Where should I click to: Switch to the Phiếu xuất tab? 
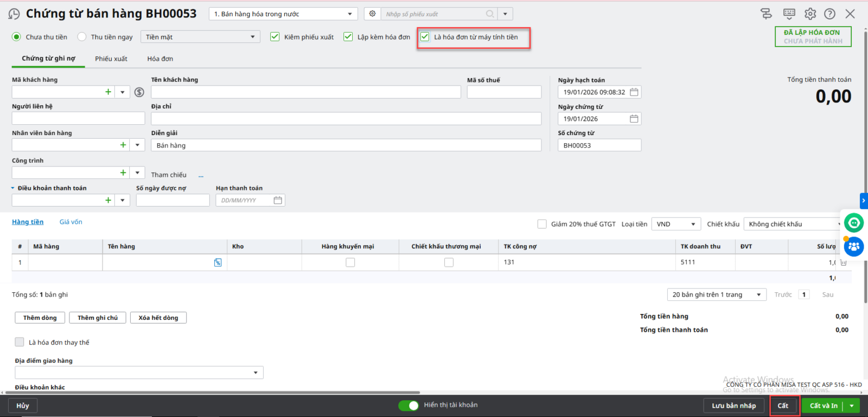click(111, 59)
